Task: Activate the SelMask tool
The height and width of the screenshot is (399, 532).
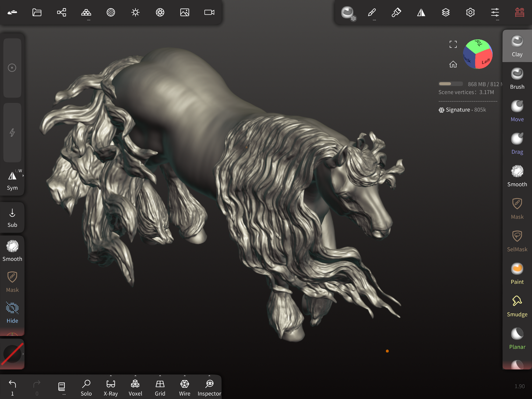Action: pos(517,241)
